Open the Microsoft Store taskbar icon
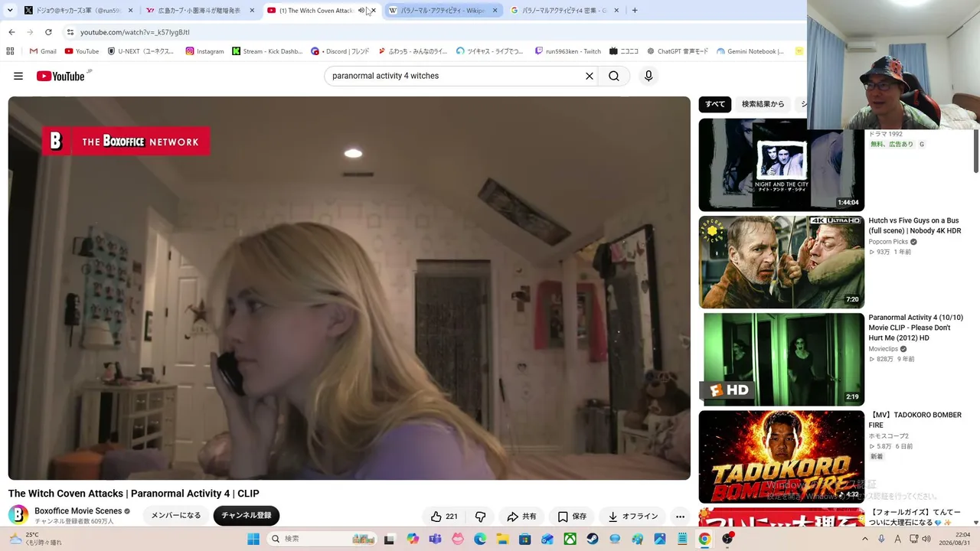980x551 pixels. coord(525,539)
